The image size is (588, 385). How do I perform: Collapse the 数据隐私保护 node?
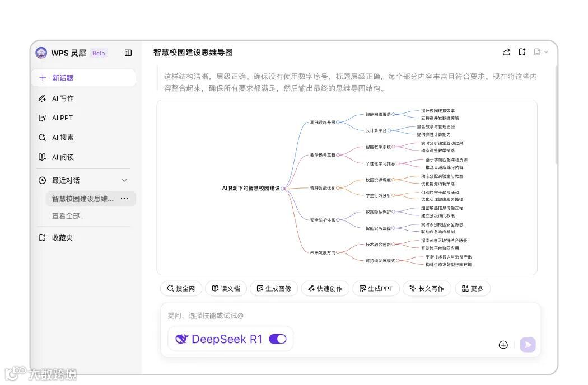click(393, 212)
